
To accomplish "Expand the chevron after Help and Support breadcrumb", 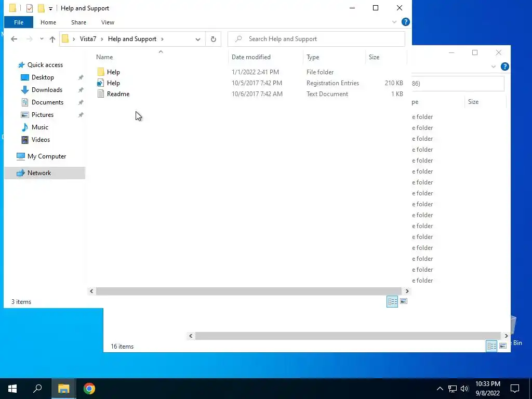I will pyautogui.click(x=162, y=39).
